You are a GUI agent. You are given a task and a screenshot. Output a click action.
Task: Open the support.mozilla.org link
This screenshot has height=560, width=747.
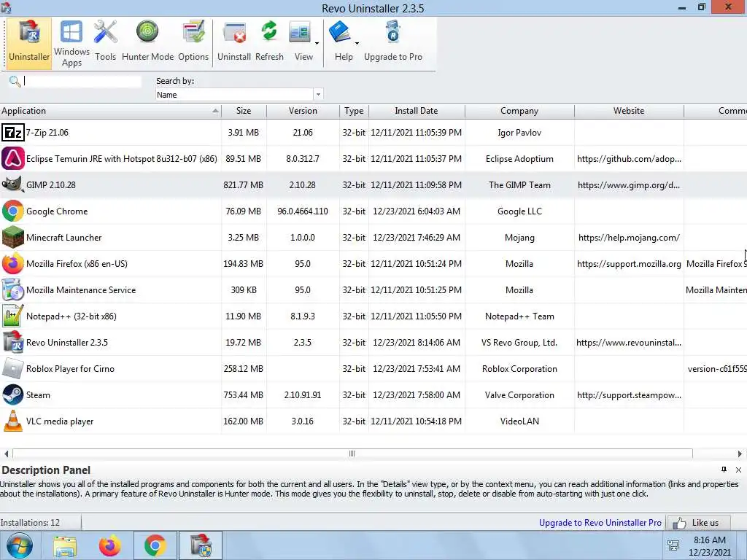(x=629, y=263)
